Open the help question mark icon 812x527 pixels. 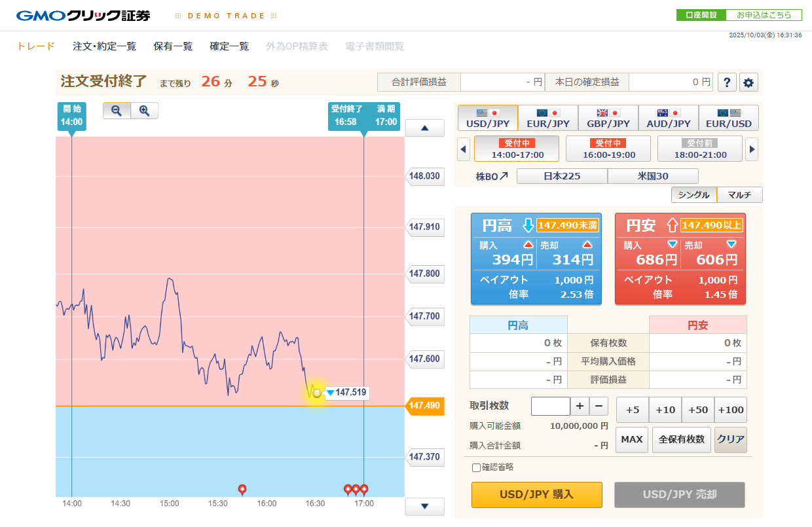pyautogui.click(x=727, y=82)
